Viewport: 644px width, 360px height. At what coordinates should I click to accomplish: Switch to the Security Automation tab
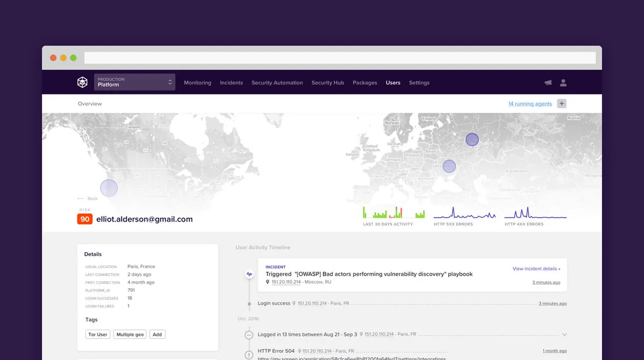click(277, 83)
